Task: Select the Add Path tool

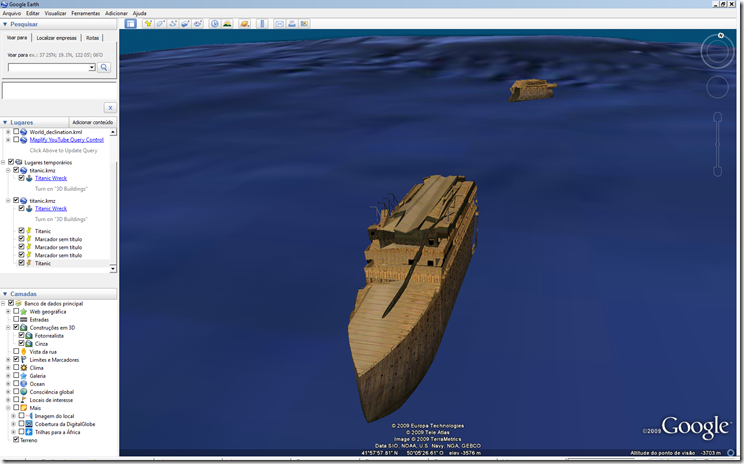Action: click(x=173, y=24)
